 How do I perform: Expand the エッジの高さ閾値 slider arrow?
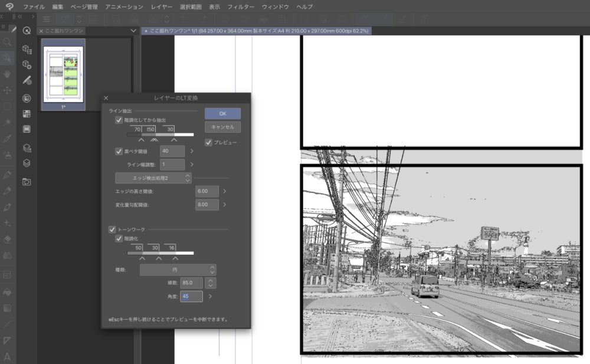225,191
